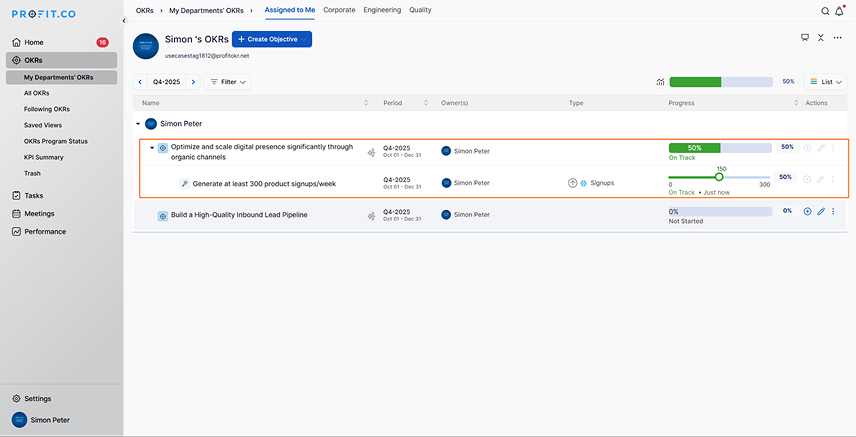This screenshot has width=856, height=437.
Task: Open alignment icon for Build a High-Quality objective
Action: 372,216
